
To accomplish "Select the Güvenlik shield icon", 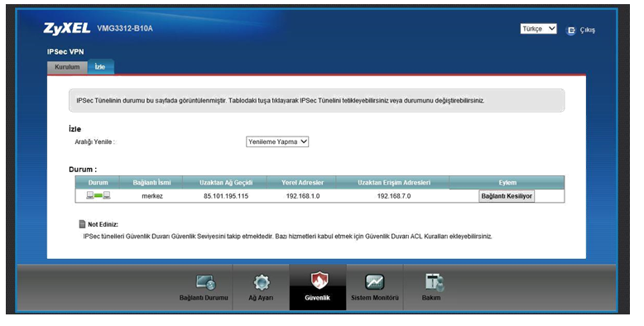I will click(319, 281).
